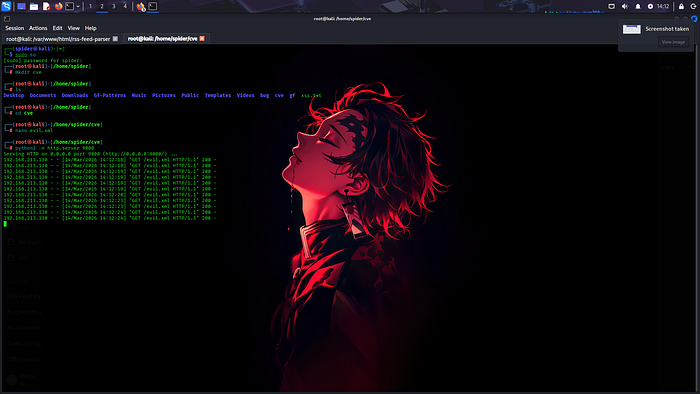Click the terminal cursor block
The height and width of the screenshot is (394, 700).
pyautogui.click(x=5, y=224)
